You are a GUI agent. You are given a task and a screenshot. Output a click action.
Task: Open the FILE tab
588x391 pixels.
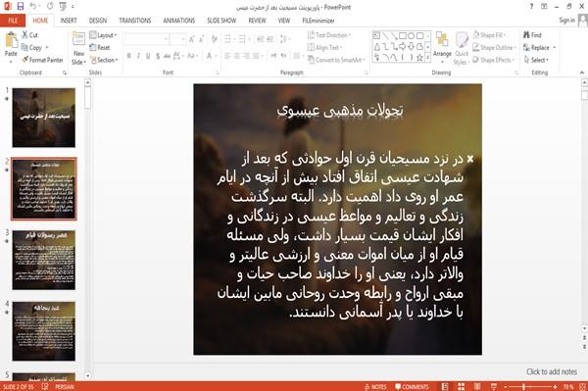pyautogui.click(x=13, y=21)
